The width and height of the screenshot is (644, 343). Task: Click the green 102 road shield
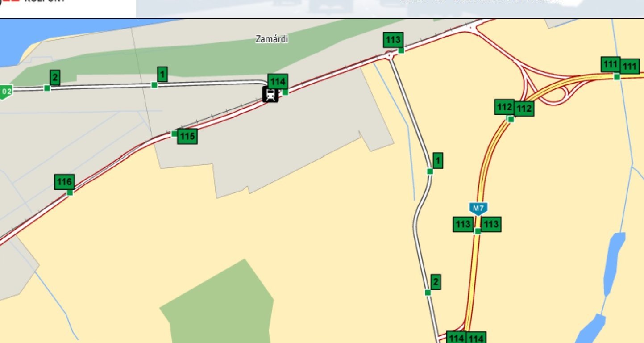(5, 92)
